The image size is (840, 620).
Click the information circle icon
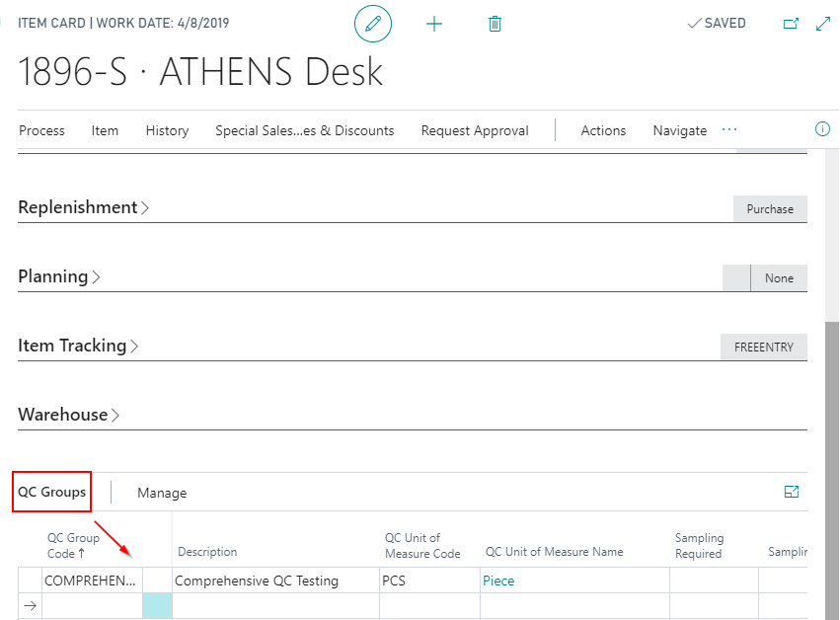[822, 129]
